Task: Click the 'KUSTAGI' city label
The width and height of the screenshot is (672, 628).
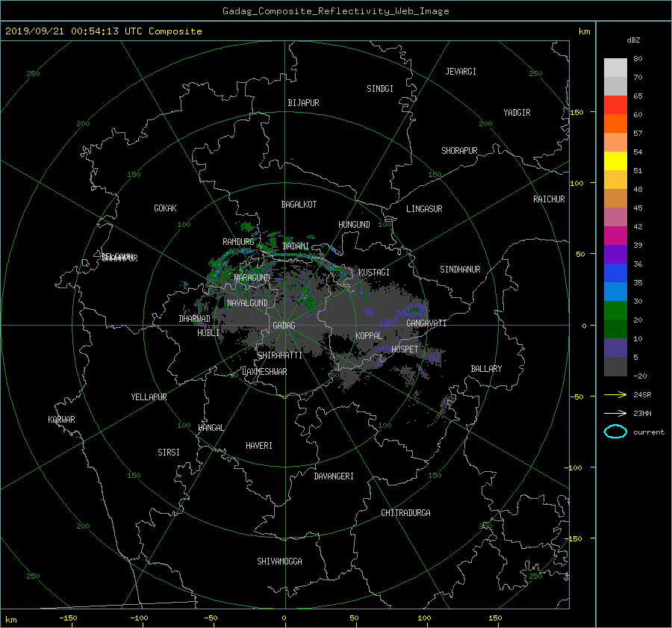Action: pyautogui.click(x=374, y=273)
